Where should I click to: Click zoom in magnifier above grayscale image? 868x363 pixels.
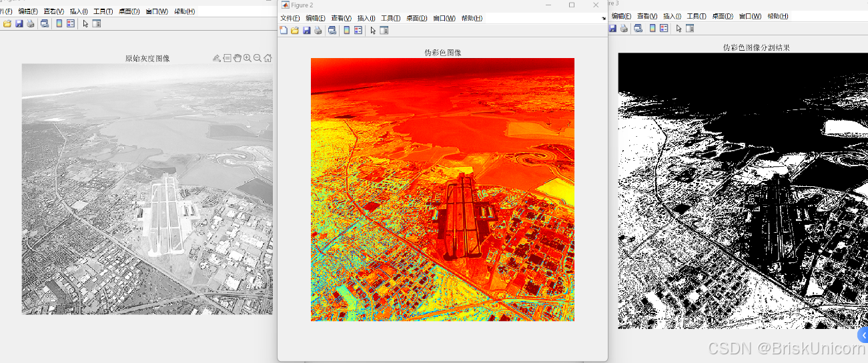(248, 58)
